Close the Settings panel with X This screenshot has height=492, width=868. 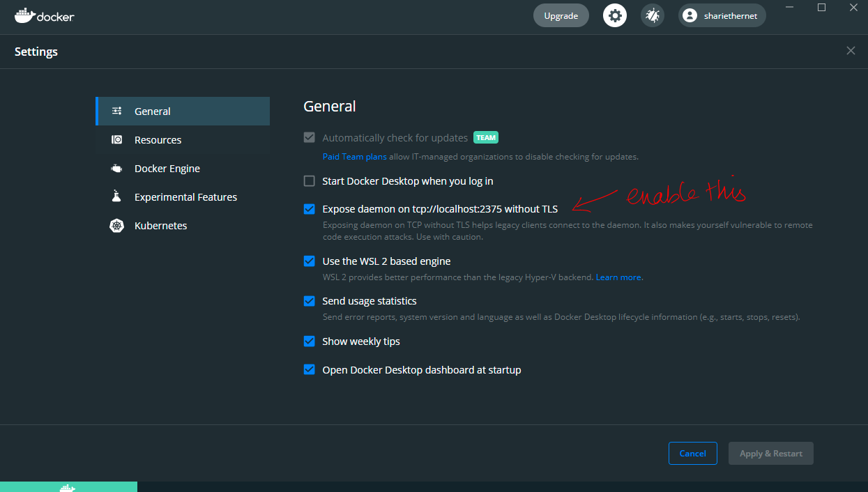click(851, 51)
